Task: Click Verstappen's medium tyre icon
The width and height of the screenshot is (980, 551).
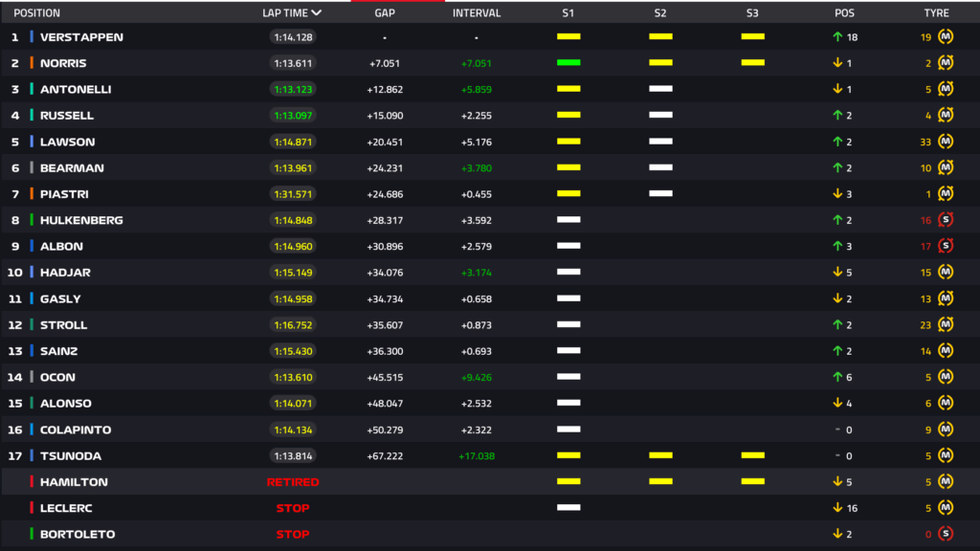Action: pyautogui.click(x=947, y=37)
